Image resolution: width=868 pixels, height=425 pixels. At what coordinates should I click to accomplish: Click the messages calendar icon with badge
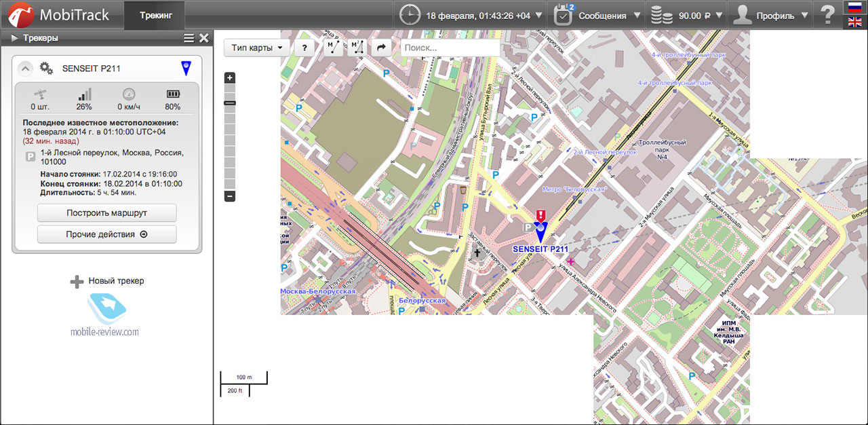[564, 14]
